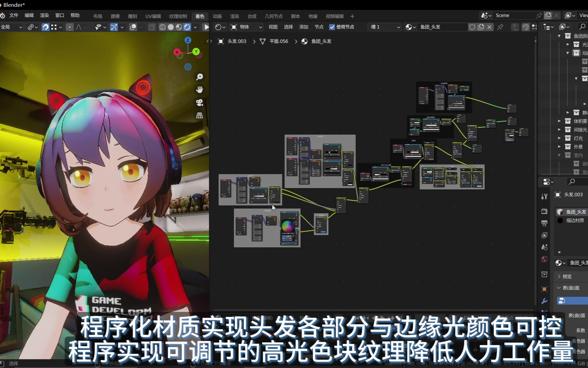Open the 帮助 (Help) menu
588x368 pixels.
(x=75, y=15)
